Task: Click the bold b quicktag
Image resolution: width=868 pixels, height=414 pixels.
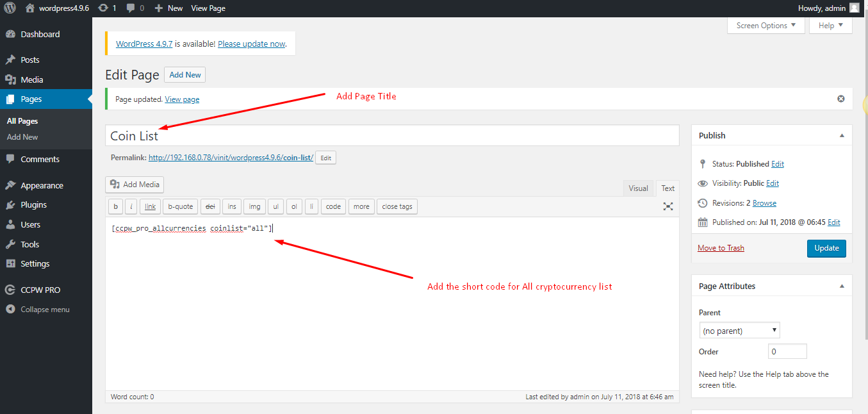Action: [115, 206]
